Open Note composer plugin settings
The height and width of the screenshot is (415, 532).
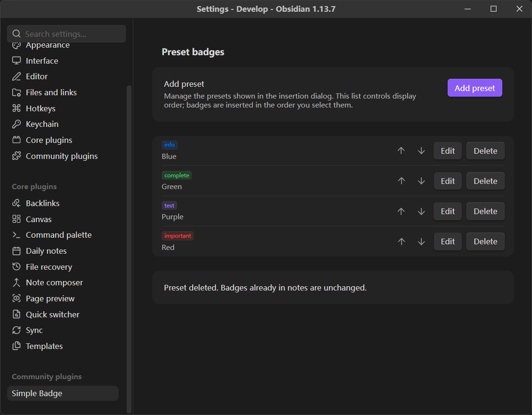63,282
